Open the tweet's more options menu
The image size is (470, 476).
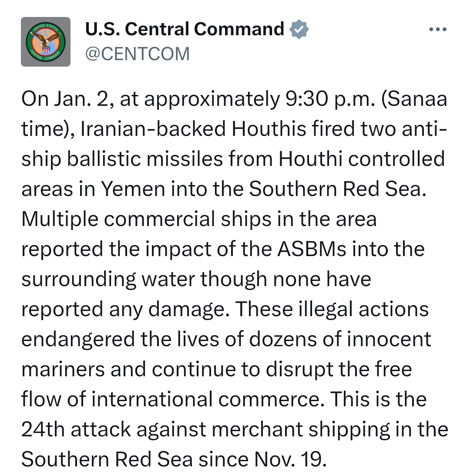pyautogui.click(x=437, y=30)
